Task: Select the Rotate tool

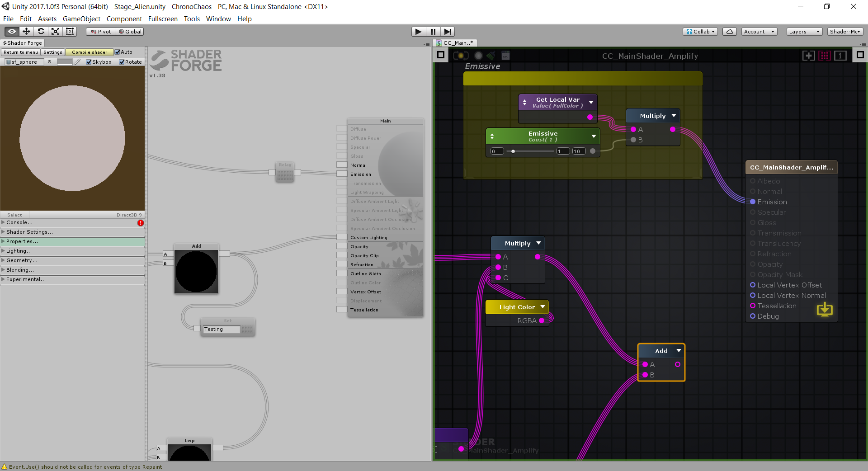Action: (x=41, y=31)
